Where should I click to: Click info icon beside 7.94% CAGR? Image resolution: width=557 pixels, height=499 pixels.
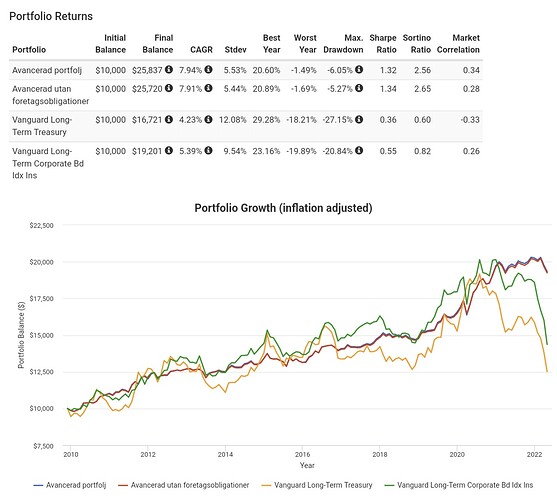(x=209, y=70)
